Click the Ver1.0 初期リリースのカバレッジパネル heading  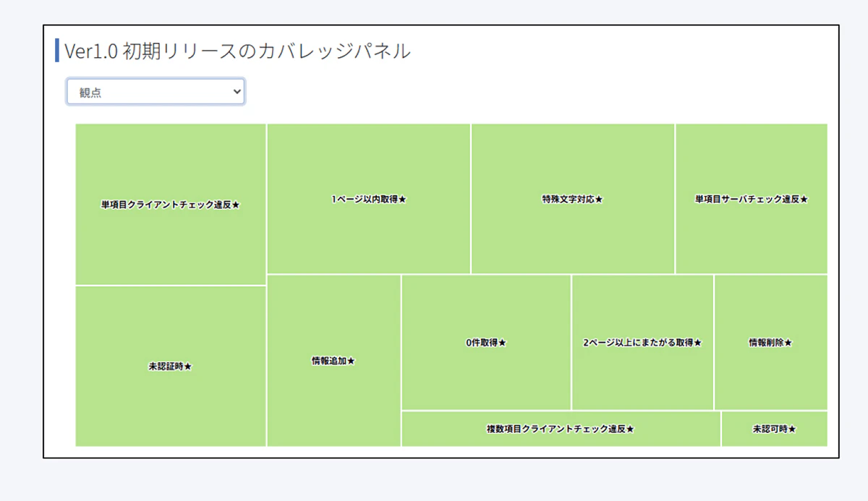tap(237, 51)
